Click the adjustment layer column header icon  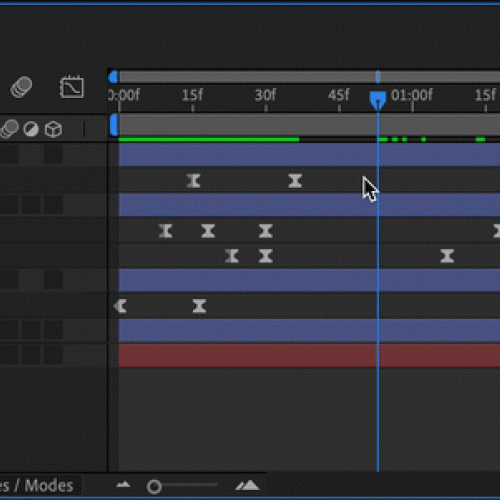tap(31, 129)
